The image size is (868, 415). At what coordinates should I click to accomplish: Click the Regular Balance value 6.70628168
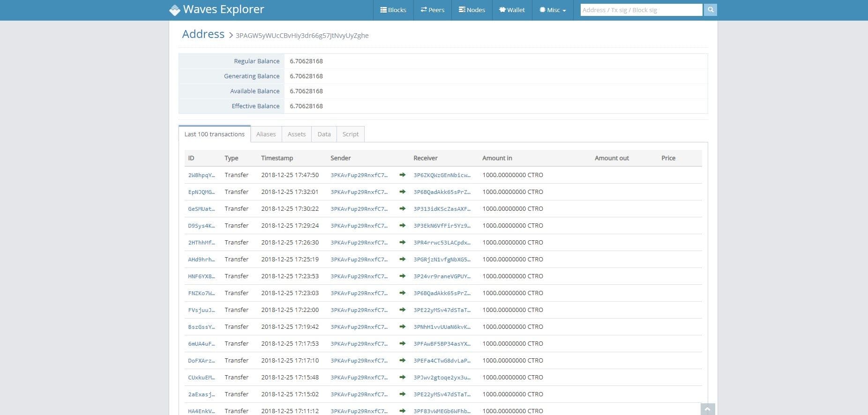click(306, 61)
